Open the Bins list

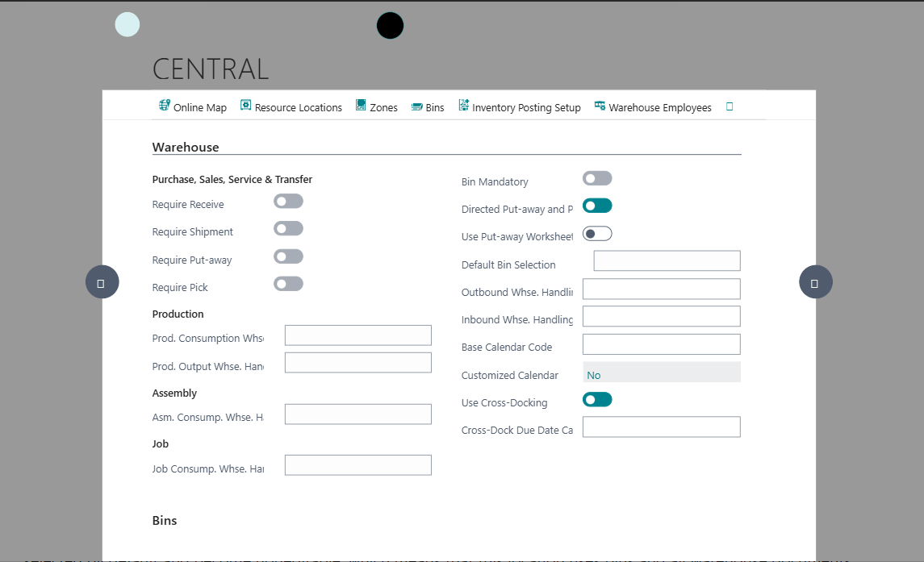[428, 107]
